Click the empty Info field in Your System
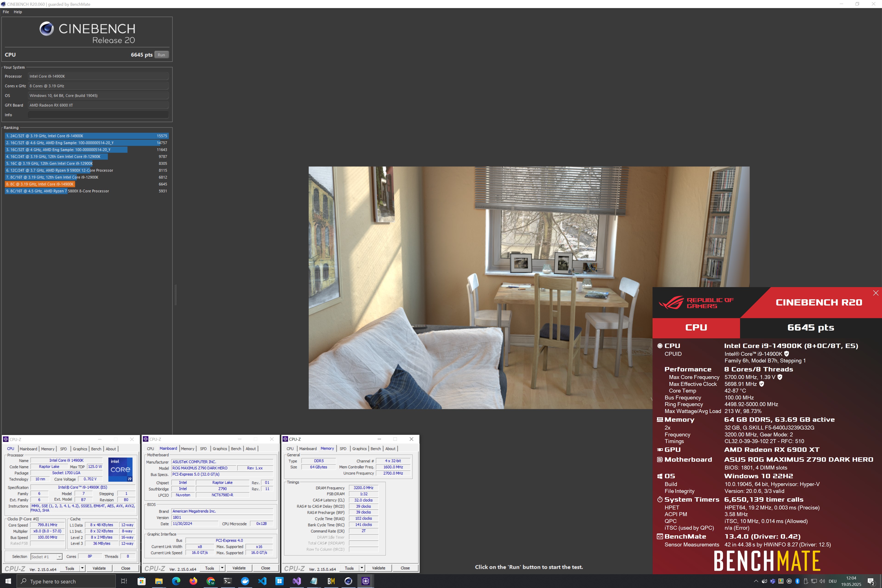882x588 pixels. pyautogui.click(x=98, y=115)
